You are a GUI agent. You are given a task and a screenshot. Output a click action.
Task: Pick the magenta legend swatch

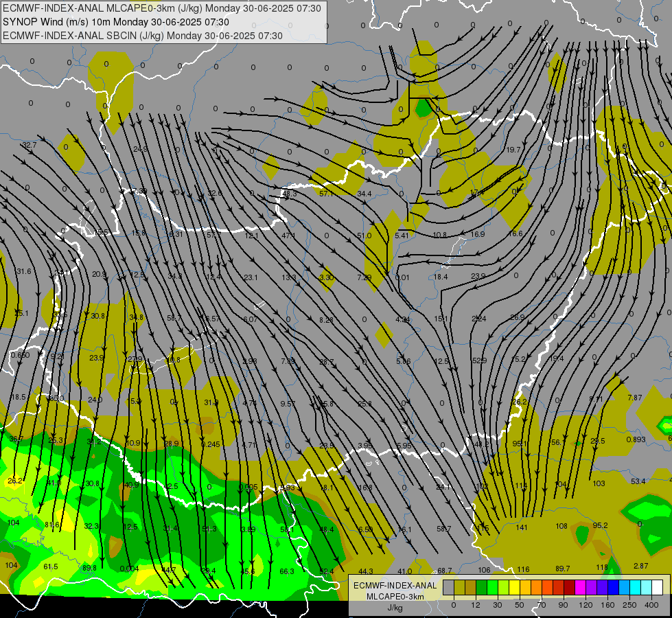(580, 588)
